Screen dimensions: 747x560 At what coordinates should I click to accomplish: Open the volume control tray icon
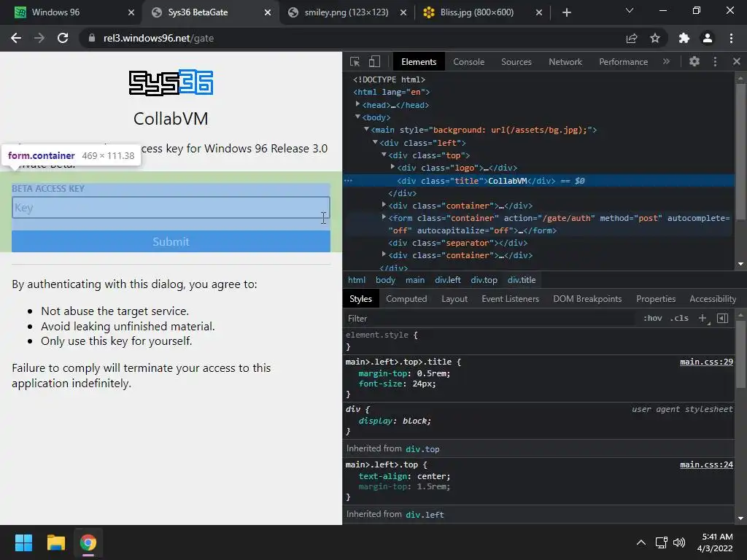679,542
